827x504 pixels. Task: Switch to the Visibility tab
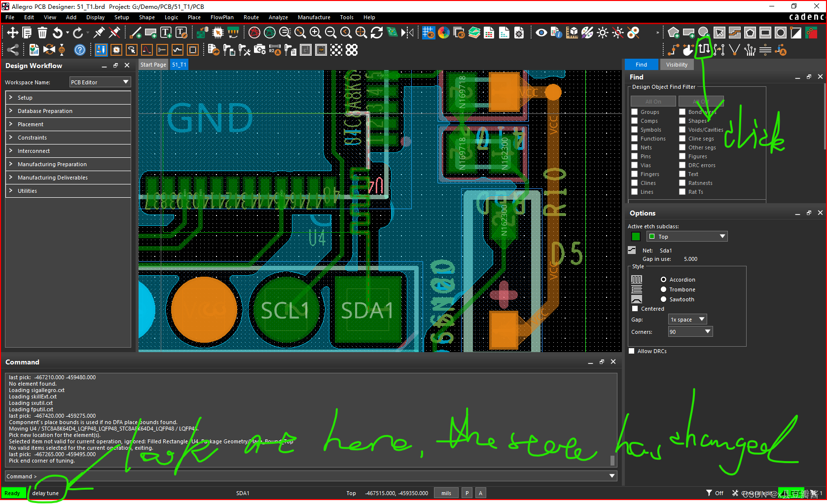tap(677, 65)
